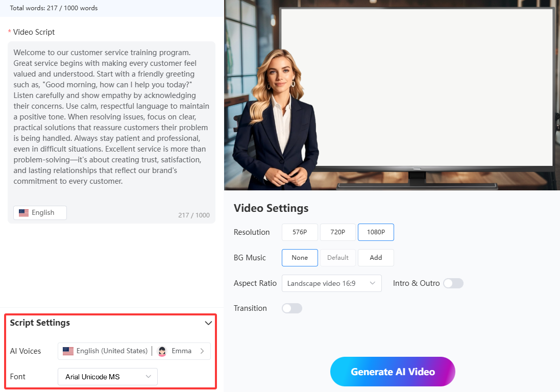Click Generate AI Video button
The width and height of the screenshot is (560, 392).
pyautogui.click(x=393, y=372)
